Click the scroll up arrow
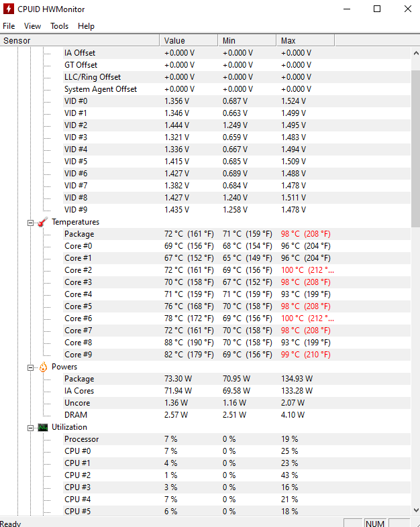 [415, 53]
